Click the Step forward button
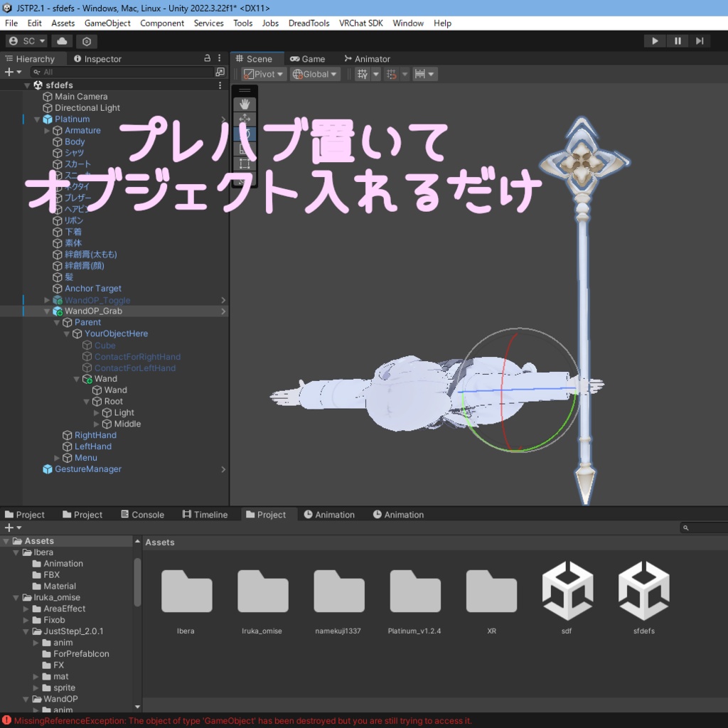 pos(700,41)
